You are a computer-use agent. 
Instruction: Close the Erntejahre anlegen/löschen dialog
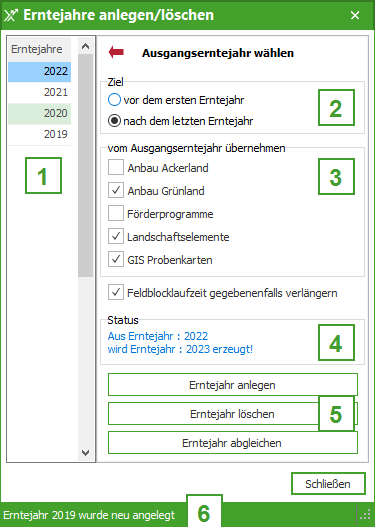[x=355, y=15]
